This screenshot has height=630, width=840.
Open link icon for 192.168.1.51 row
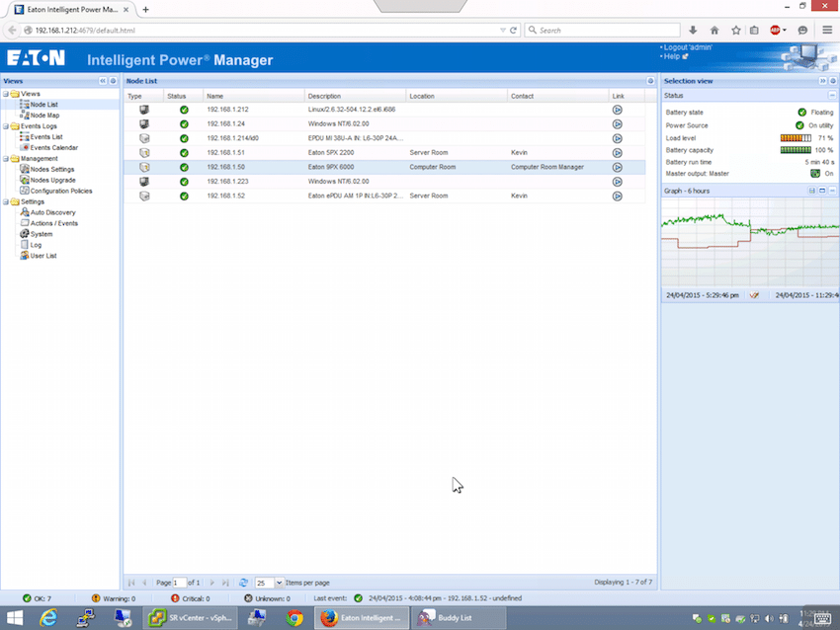tap(617, 153)
